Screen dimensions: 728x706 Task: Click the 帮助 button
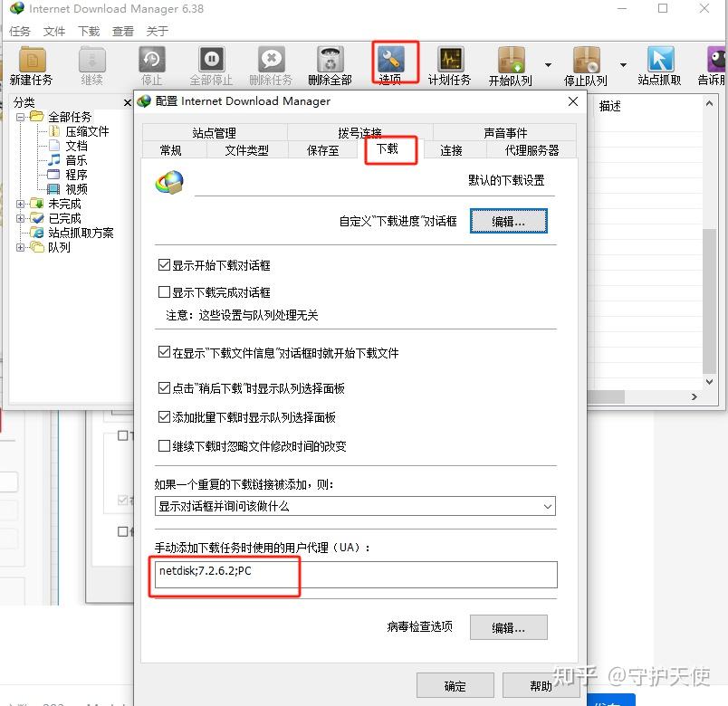[x=541, y=685]
